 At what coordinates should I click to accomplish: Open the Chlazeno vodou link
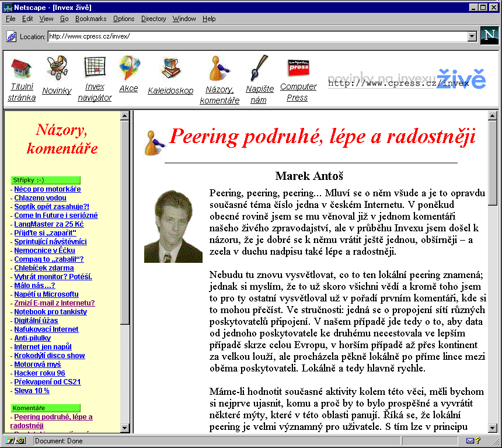pos(40,198)
